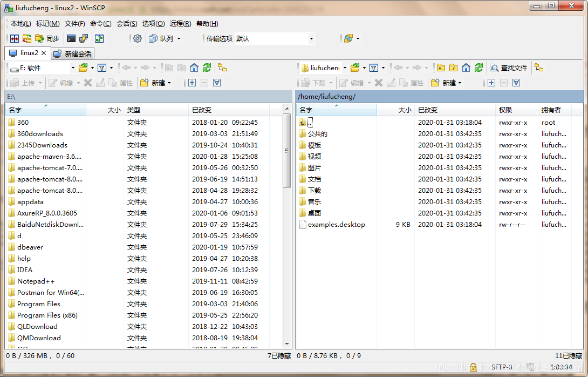
Task: Expand the remote 新建 dropdown arrow
Action: [460, 83]
